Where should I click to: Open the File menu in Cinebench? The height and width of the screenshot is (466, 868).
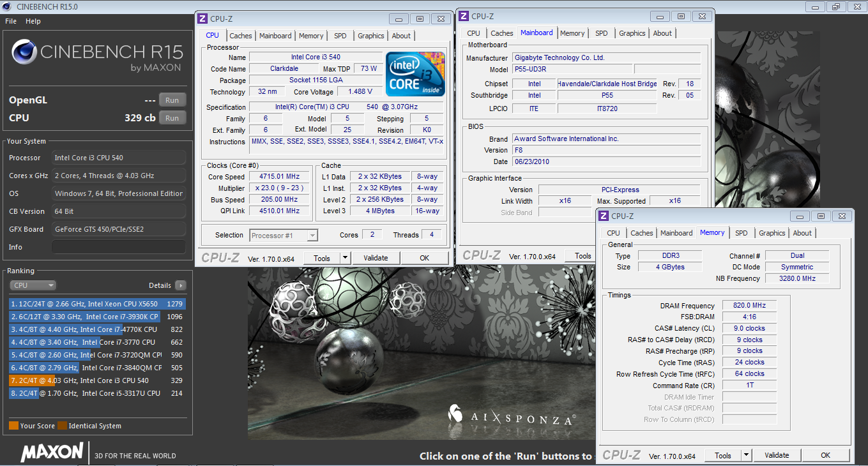pos(11,21)
